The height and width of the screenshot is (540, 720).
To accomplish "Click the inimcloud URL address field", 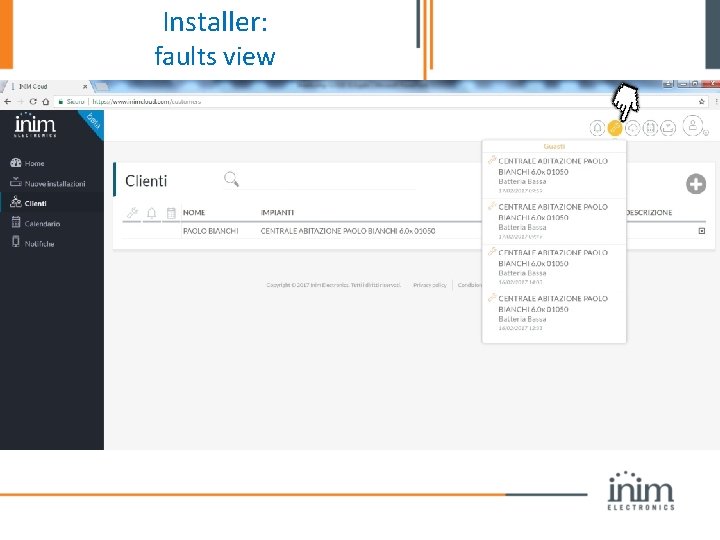I will pos(147,101).
